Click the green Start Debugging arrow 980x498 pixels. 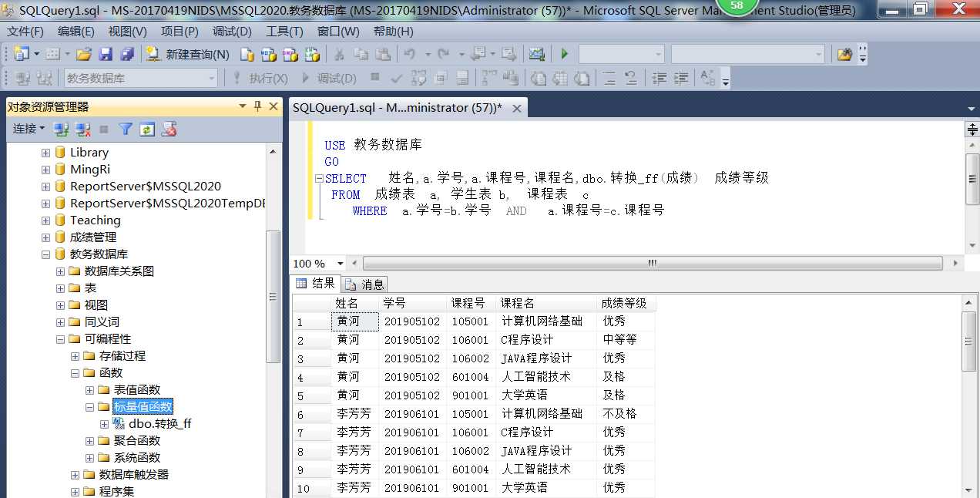pyautogui.click(x=564, y=54)
